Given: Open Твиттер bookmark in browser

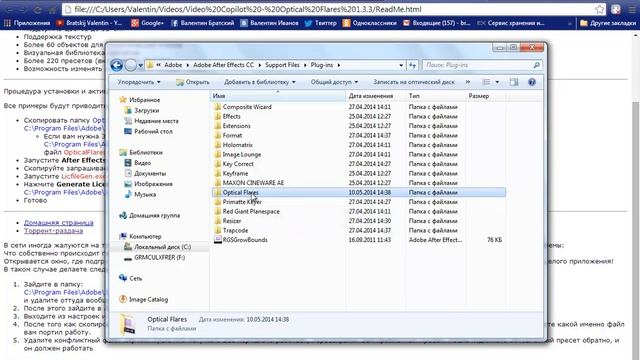Looking at the screenshot, I should 321,23.
